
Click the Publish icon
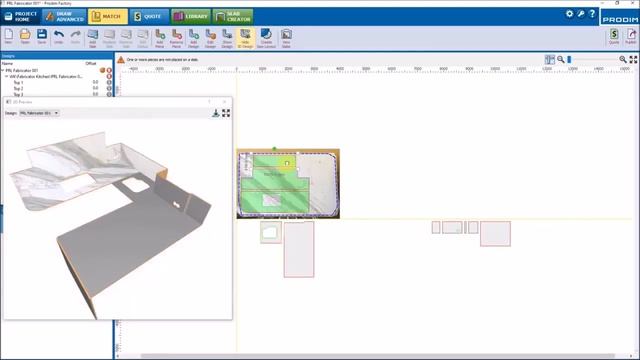coord(631,36)
